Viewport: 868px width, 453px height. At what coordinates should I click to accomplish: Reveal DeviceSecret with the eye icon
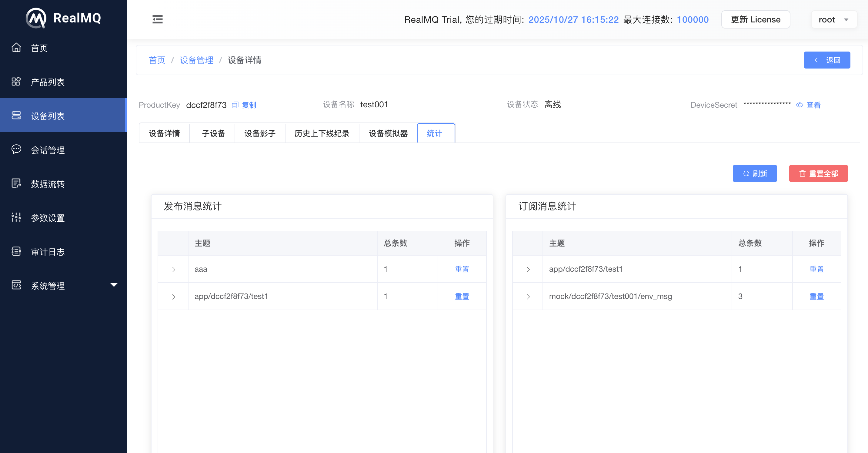point(799,105)
